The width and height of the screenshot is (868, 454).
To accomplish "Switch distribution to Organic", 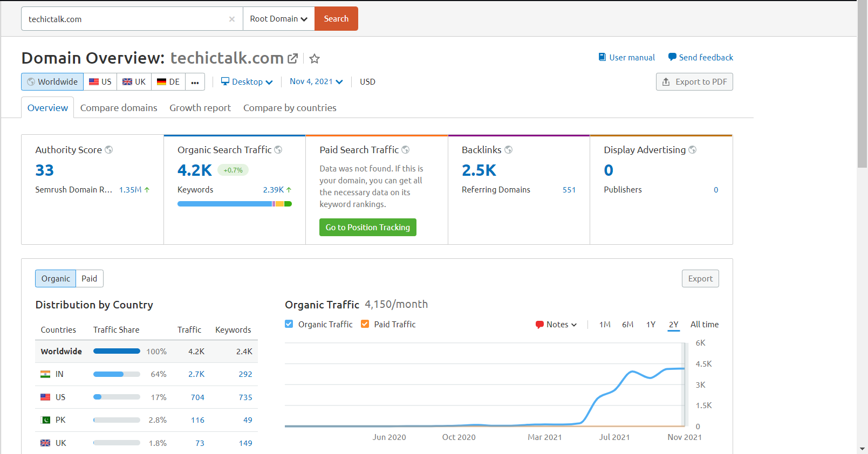I will click(56, 279).
